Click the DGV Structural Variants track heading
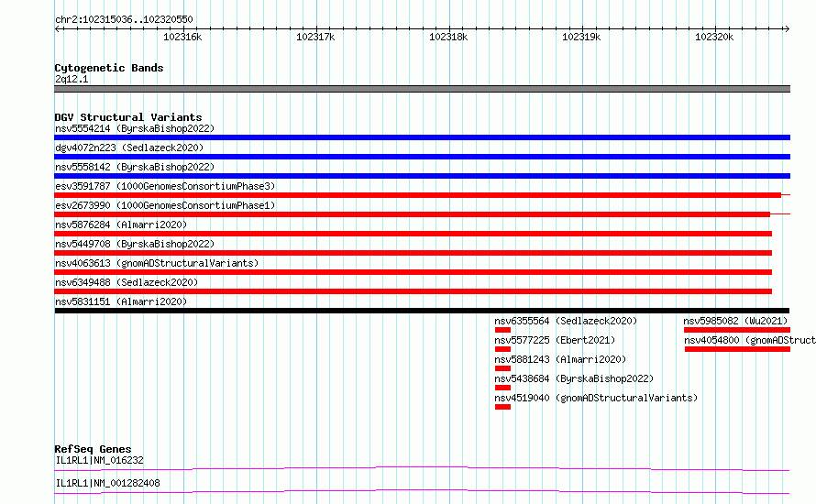The width and height of the screenshot is (816, 504). click(x=128, y=117)
